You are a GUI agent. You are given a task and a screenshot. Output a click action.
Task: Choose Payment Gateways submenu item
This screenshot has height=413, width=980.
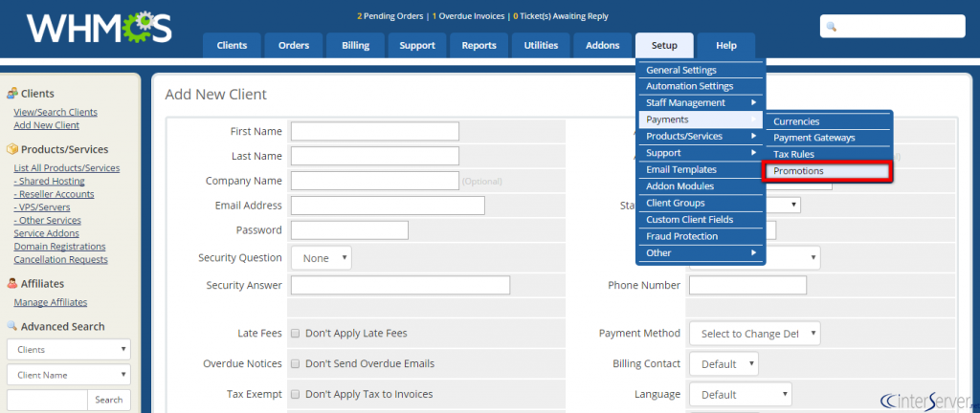pyautogui.click(x=828, y=138)
